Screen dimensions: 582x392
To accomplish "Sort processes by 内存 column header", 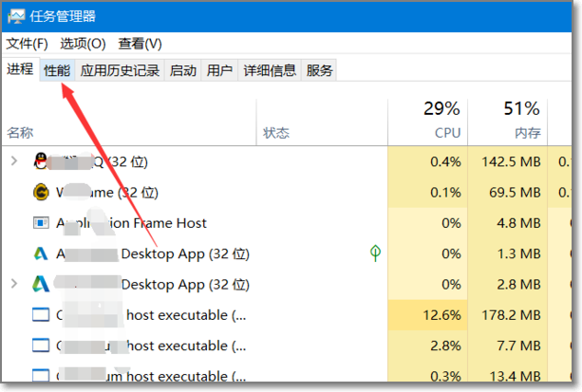I will tap(508, 121).
